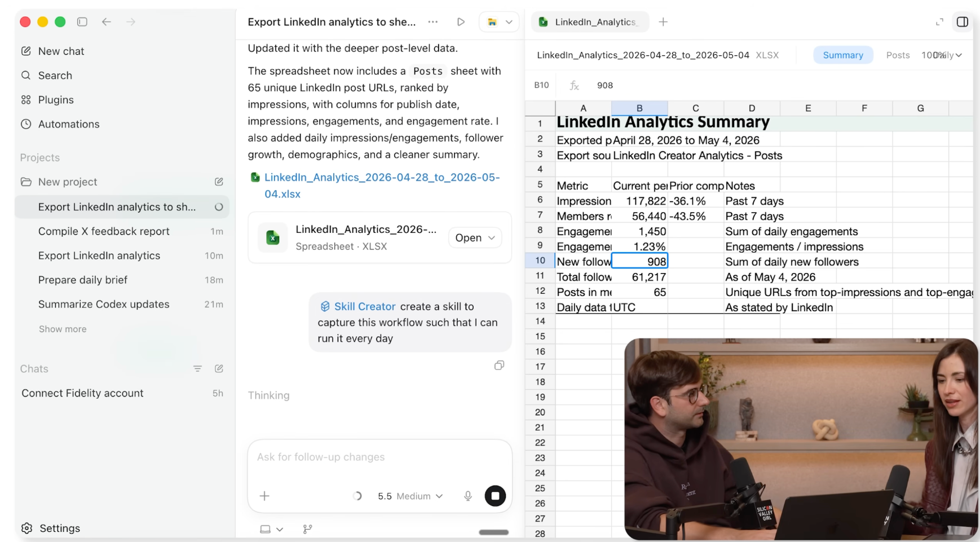980x542 pixels.
Task: Switch to the Summary sheet tab
Action: (843, 55)
